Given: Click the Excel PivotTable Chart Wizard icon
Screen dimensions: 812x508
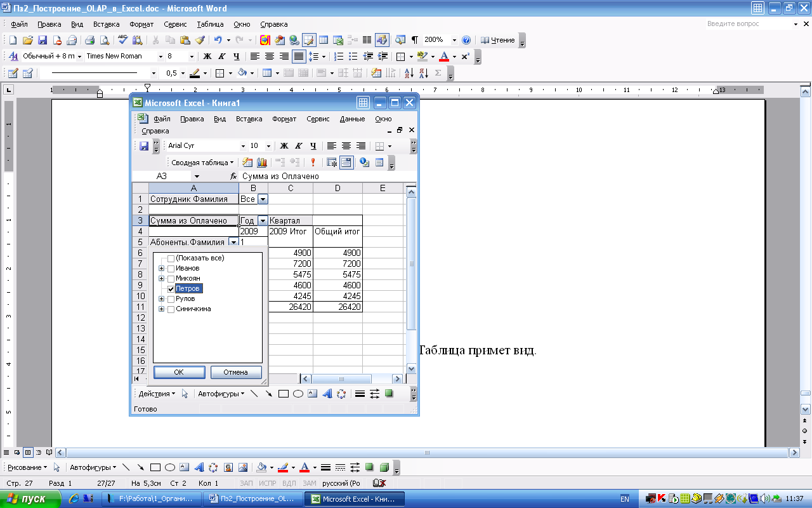Looking at the screenshot, I should coord(261,163).
